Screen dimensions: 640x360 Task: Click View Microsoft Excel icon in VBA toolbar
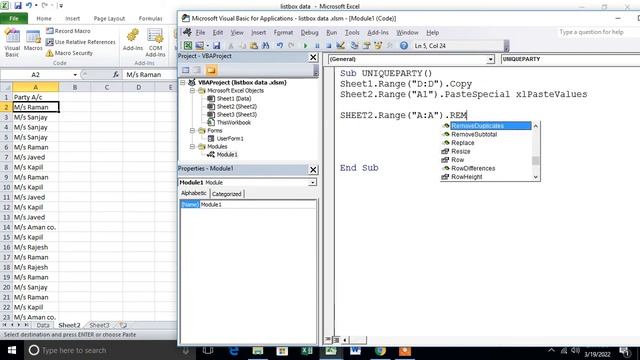188,46
